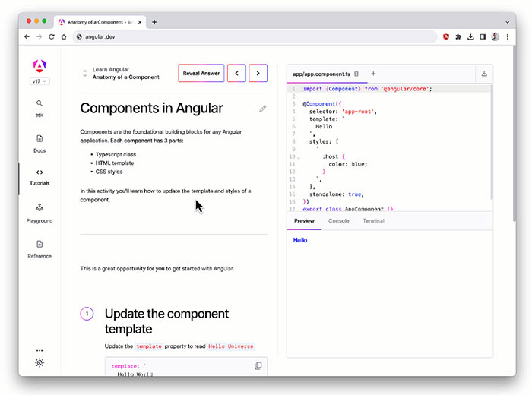Click the editor vertical scrollbar

click(x=491, y=142)
